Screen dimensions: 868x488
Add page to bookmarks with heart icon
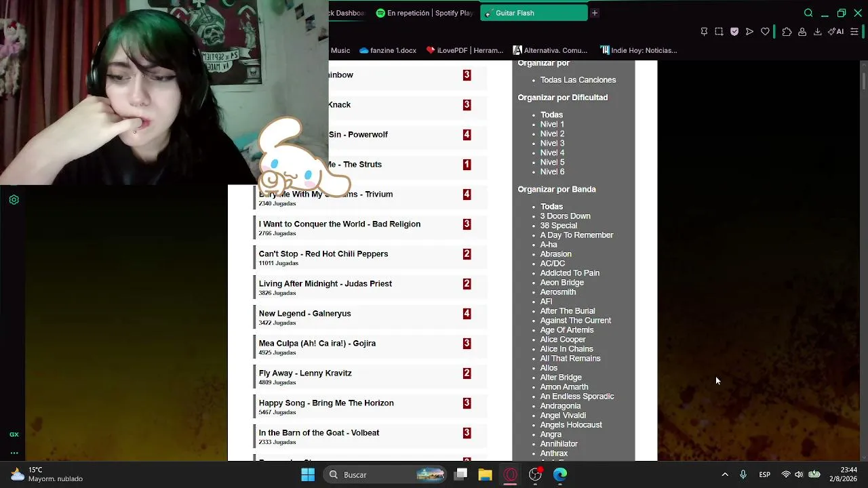click(x=765, y=32)
